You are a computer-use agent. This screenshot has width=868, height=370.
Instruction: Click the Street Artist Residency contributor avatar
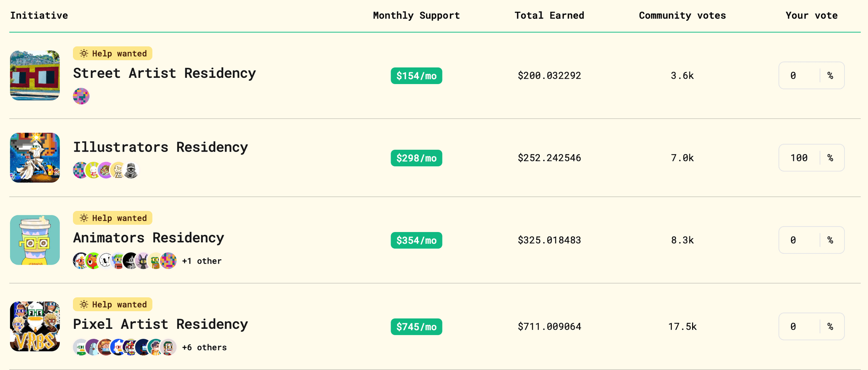click(81, 96)
